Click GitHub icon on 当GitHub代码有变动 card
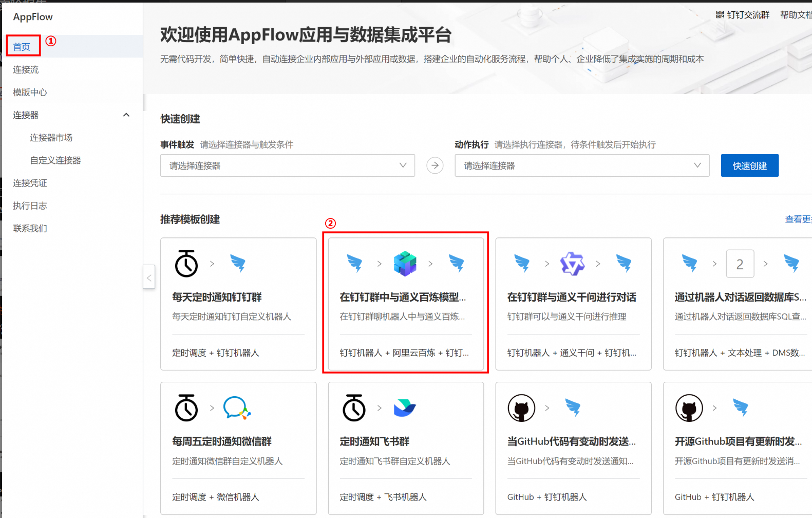 pyautogui.click(x=521, y=408)
